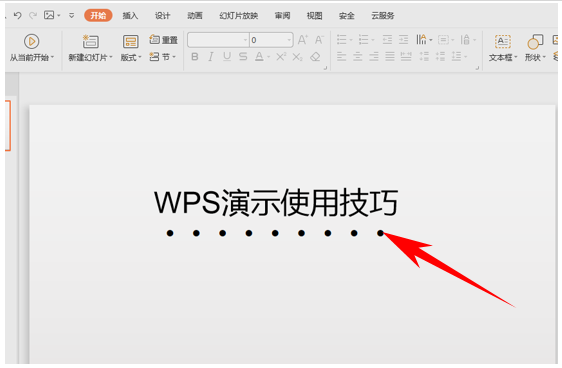Click the 重置 reset button
This screenshot has height=368, width=562.
point(164,39)
